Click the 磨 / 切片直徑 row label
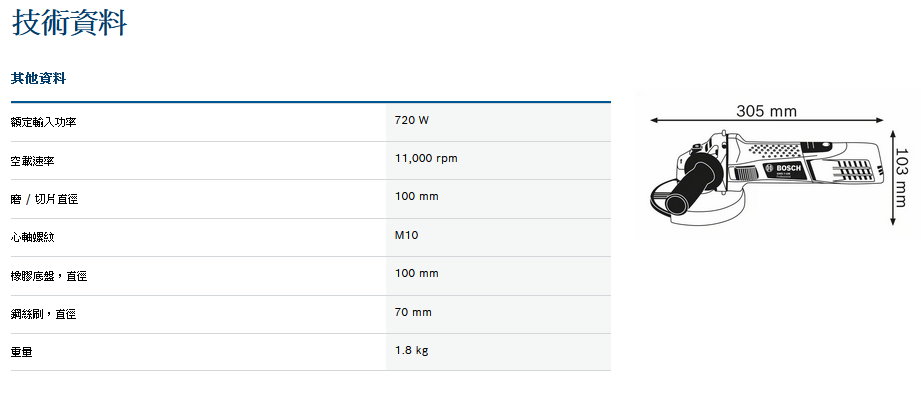Viewport: 921px width, 402px height. click(x=44, y=199)
